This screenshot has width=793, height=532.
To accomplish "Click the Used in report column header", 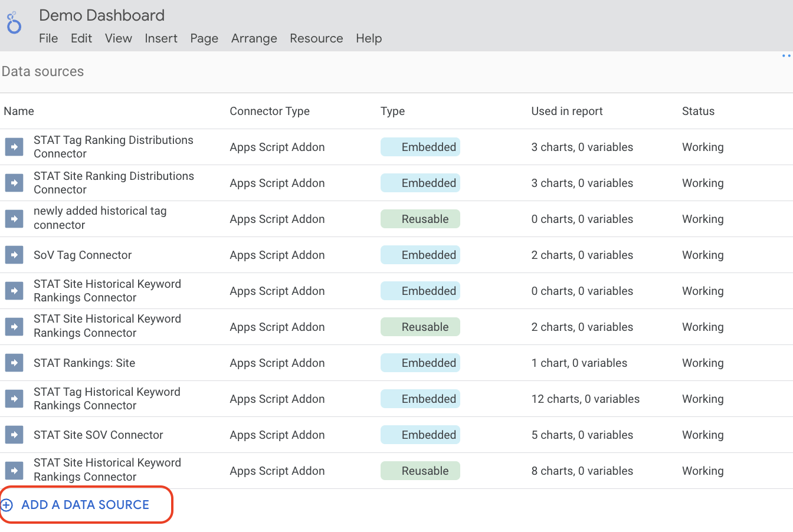I will (x=566, y=111).
